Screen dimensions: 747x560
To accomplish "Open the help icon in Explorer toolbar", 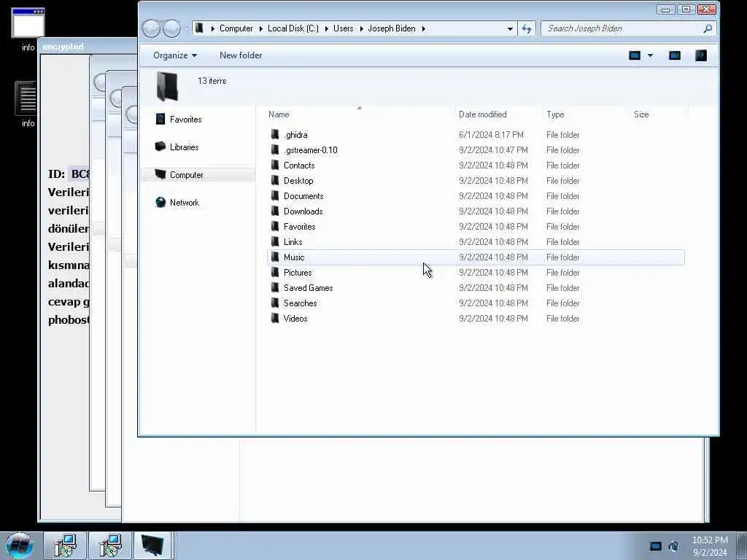I will click(701, 55).
